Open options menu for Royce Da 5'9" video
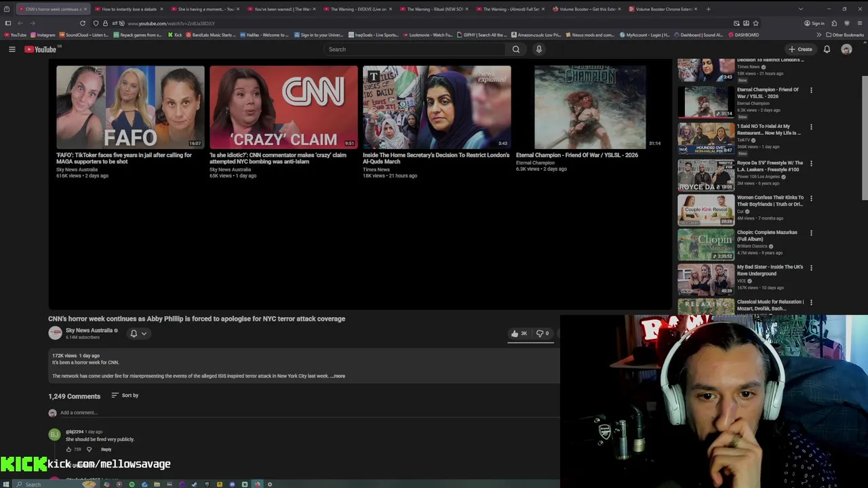Viewport: 868px width, 488px height. click(x=811, y=163)
